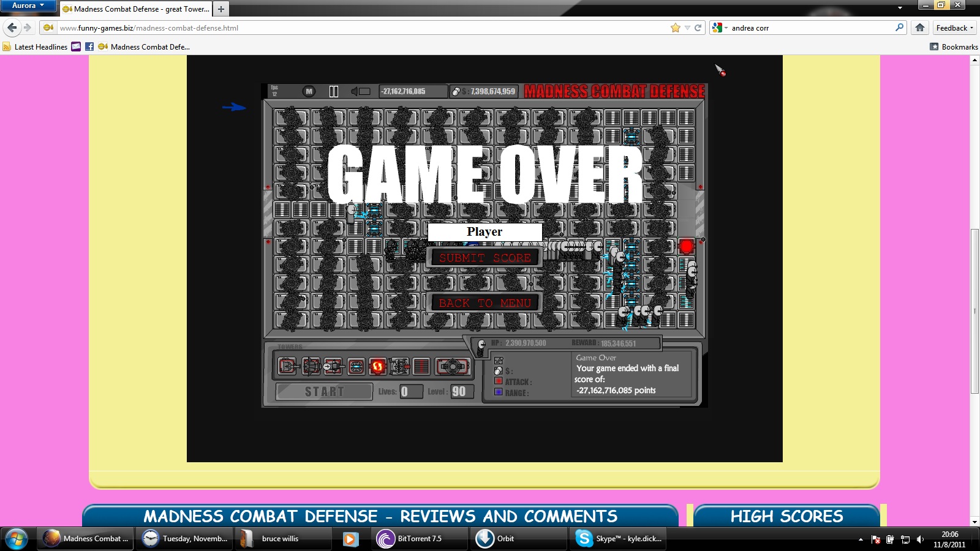980x551 pixels.
Task: Click the SUBMIT SCORE button
Action: pyautogui.click(x=484, y=258)
